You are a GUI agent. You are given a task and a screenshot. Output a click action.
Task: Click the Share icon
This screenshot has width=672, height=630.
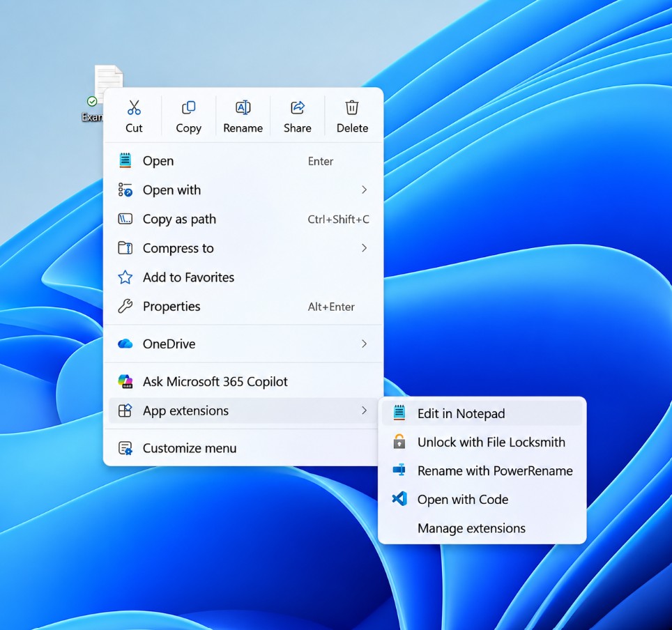(x=298, y=107)
